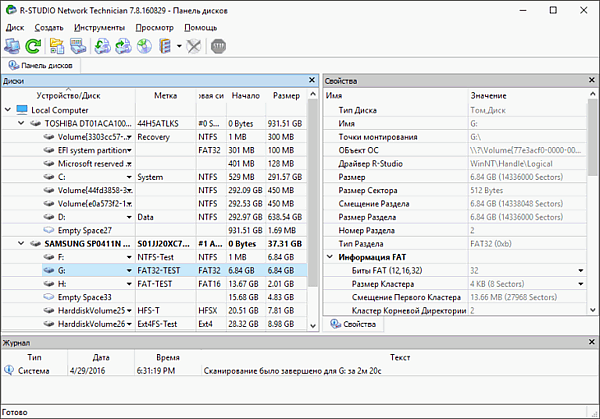This screenshot has height=419, width=600.
Task: Click the Create Region disc icon
Action: click(144, 46)
